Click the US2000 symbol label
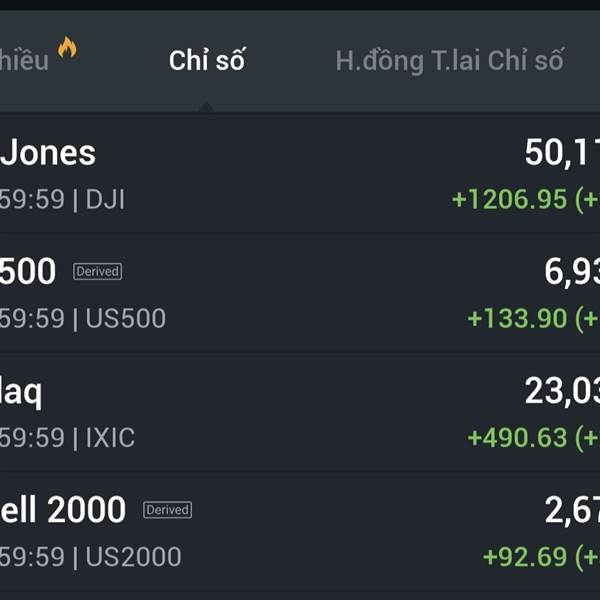 133,557
